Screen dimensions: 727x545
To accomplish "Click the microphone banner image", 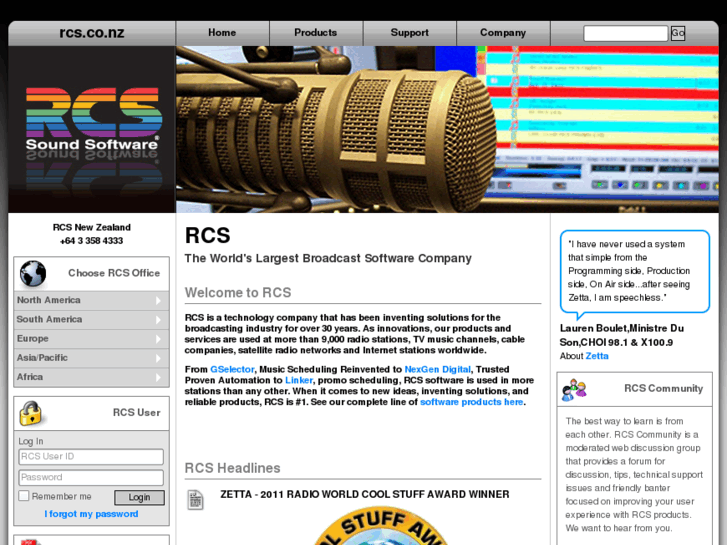I will pyautogui.click(x=447, y=129).
